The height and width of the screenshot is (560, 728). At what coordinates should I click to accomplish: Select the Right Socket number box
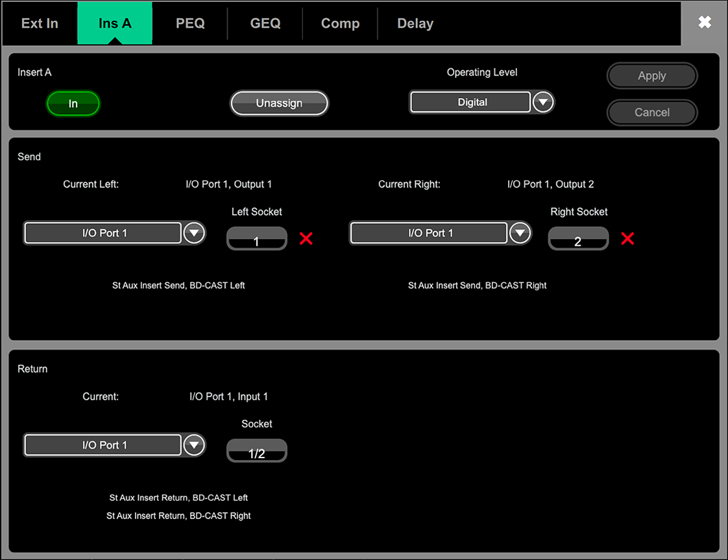[578, 239]
